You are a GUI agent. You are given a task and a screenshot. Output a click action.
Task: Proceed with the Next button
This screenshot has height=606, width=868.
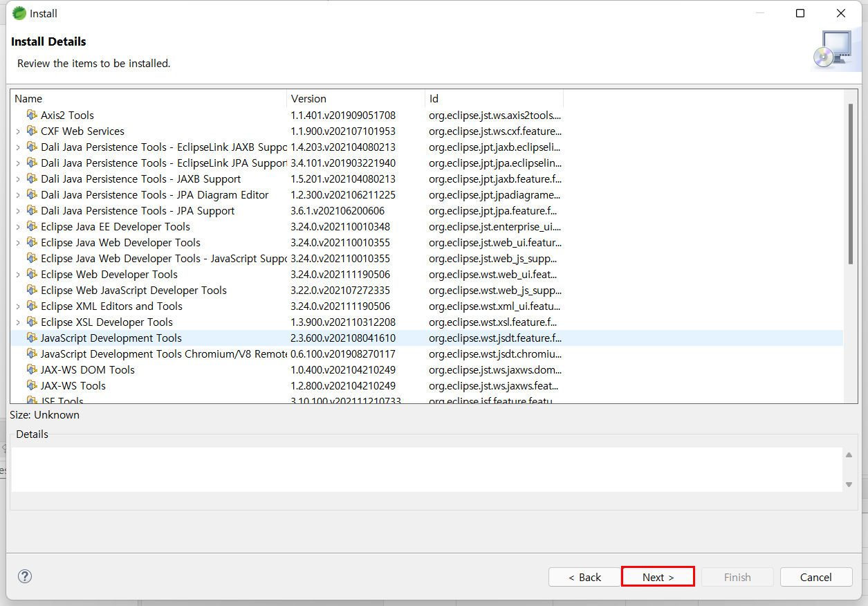coord(658,577)
